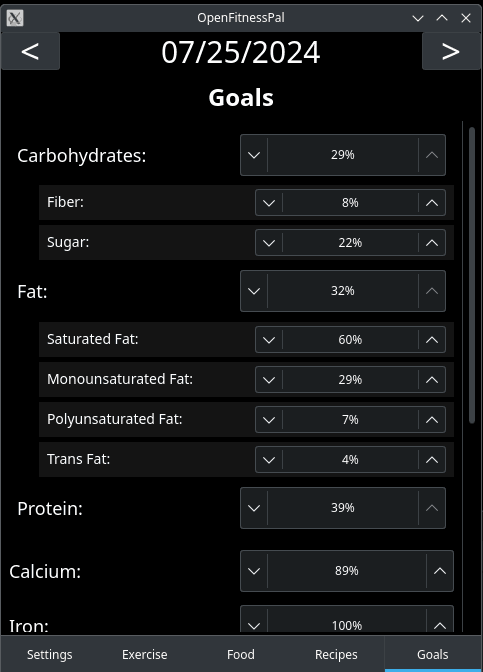Screen dimensions: 483x672
Task: Lower Monounsaturated Fat with down chevron
Action: [x=269, y=380]
